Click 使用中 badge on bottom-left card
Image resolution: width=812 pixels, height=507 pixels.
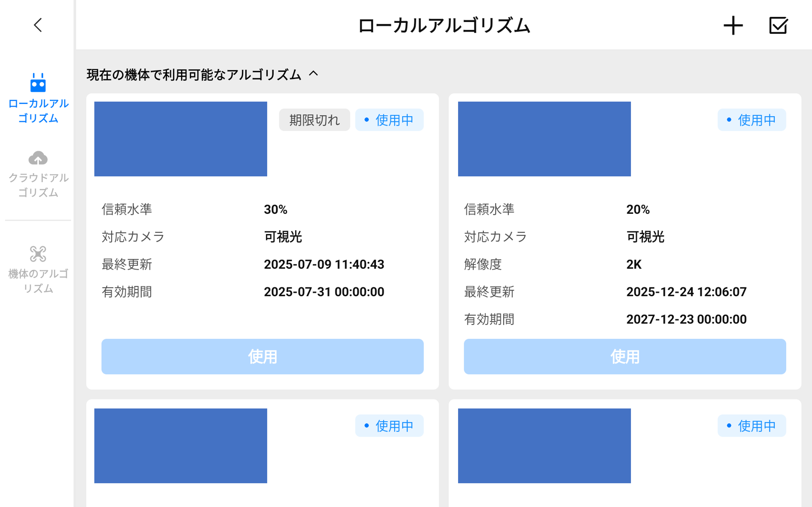pos(389,426)
